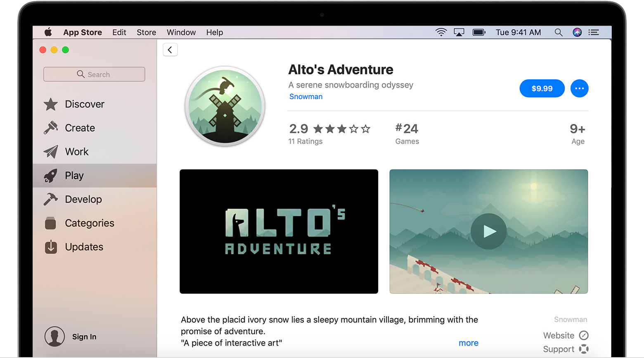Click the Develop hammer icon
The image size is (644, 358).
[51, 199]
